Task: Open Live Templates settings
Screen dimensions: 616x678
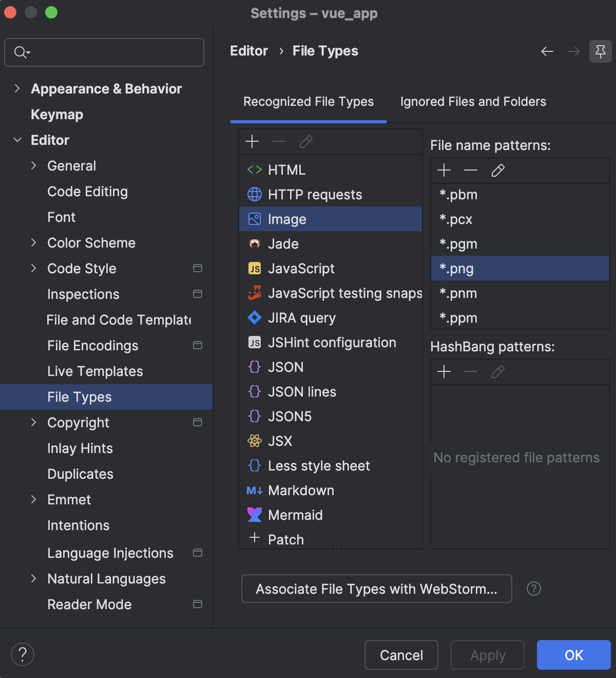Action: point(95,371)
